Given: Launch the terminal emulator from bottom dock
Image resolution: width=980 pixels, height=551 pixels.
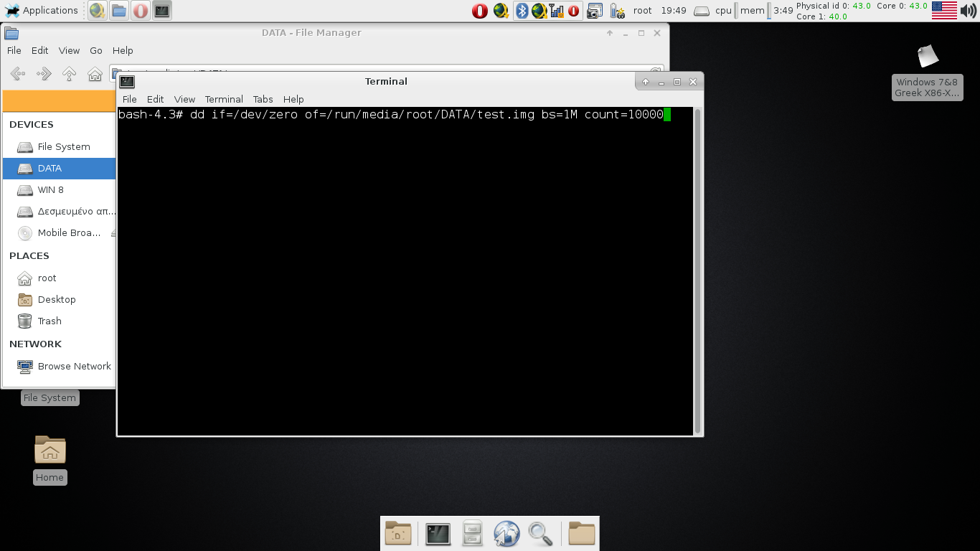Looking at the screenshot, I should coord(438,534).
